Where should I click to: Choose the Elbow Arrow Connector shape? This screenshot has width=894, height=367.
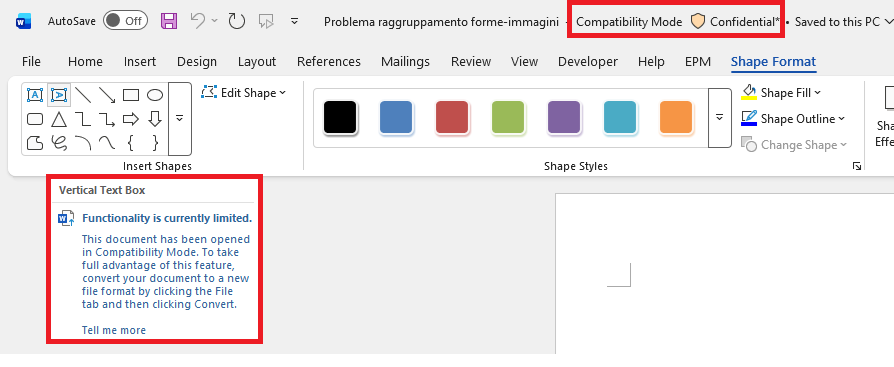coord(107,119)
